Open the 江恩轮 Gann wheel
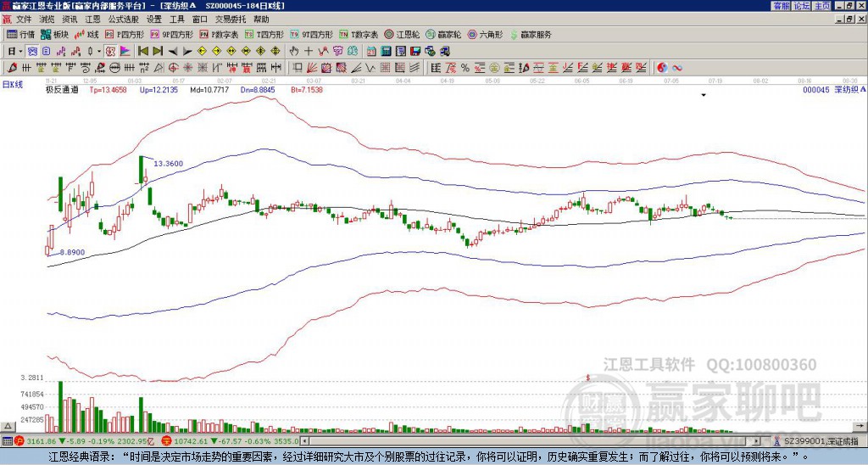Screen dimensions: 868x465 click(402, 34)
